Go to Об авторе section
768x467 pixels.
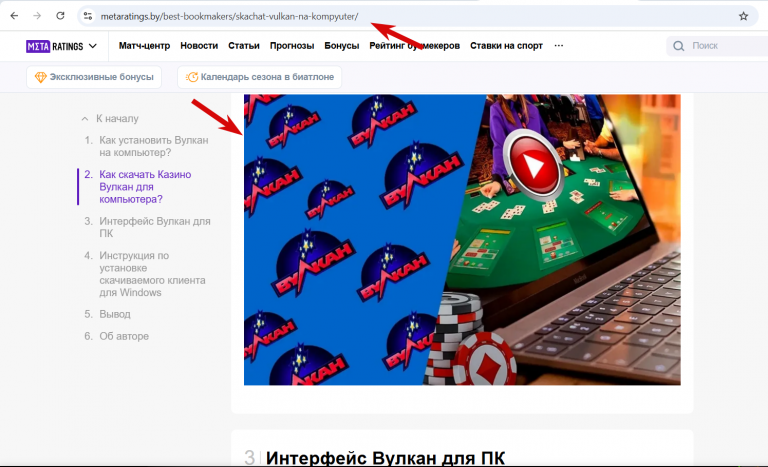[124, 336]
